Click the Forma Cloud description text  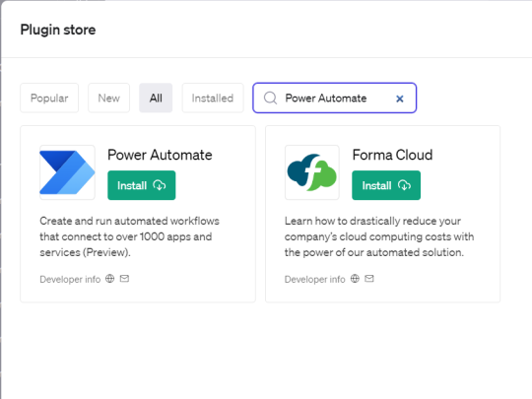[379, 236]
